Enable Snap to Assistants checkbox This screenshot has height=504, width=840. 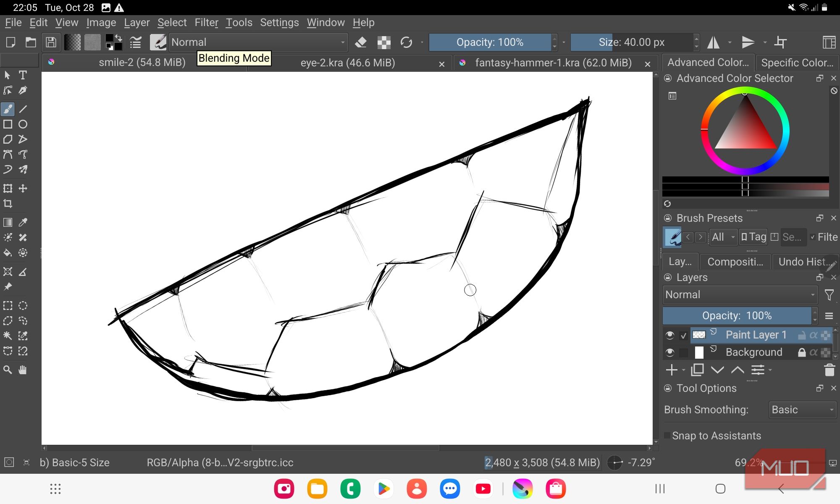coord(667,436)
